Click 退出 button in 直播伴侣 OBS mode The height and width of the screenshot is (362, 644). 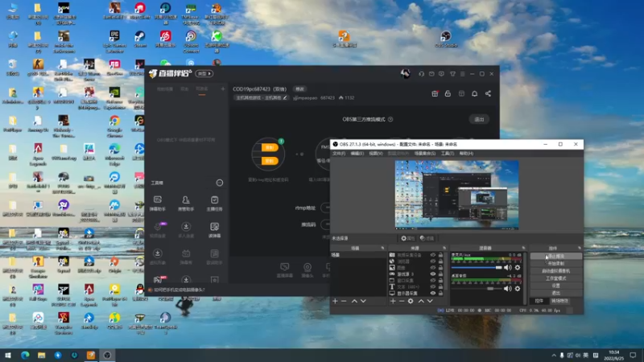(x=479, y=119)
